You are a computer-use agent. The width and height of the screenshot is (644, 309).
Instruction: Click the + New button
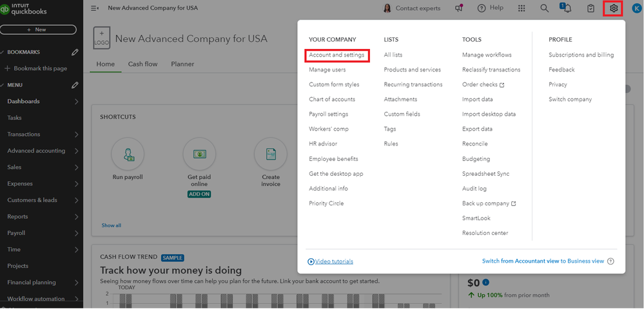pyautogui.click(x=37, y=30)
